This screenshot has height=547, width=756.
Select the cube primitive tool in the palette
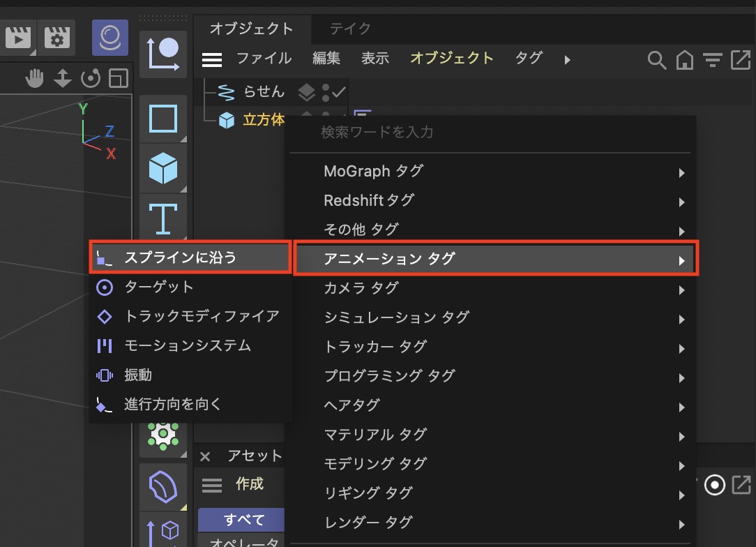(x=163, y=168)
